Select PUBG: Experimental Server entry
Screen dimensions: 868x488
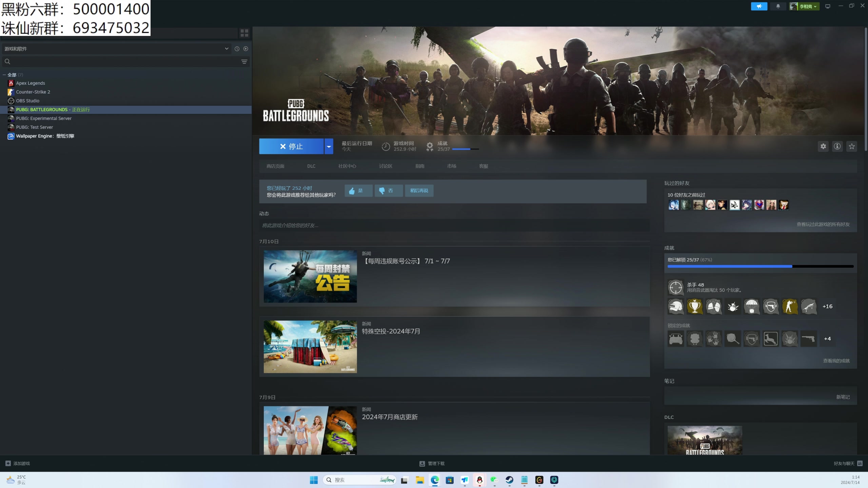tap(44, 118)
